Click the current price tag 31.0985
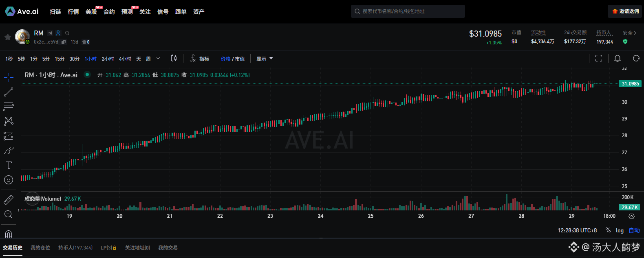Screen dimensions: 644x258 pos(630,83)
